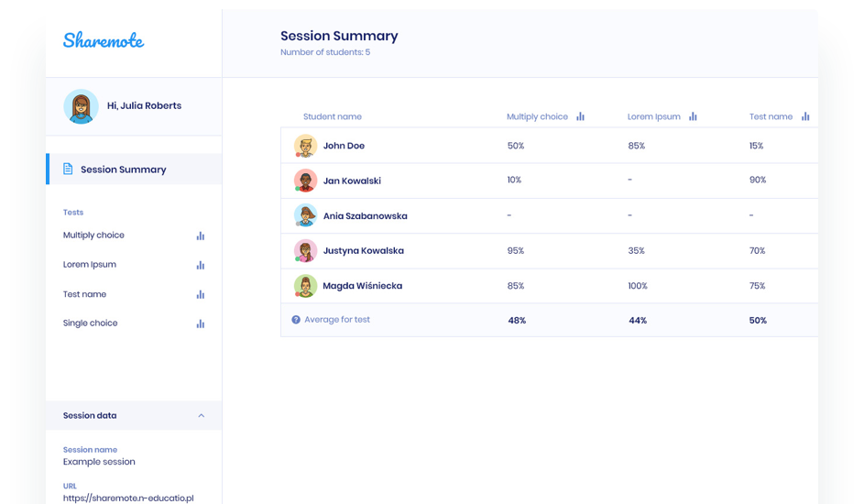Click the help icon beside Average for test
Image resolution: width=864 pixels, height=504 pixels.
[296, 320]
